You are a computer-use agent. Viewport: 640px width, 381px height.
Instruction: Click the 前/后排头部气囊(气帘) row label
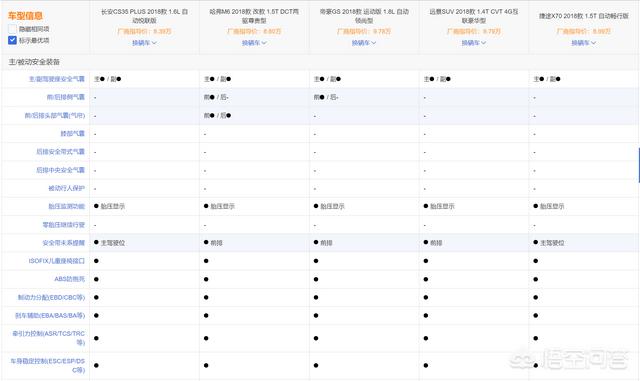(x=55, y=116)
